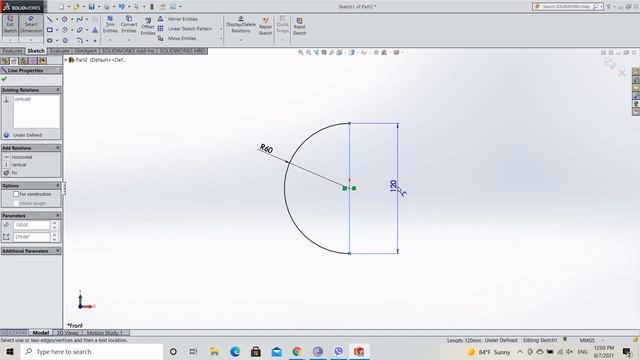Click the Exit Sketch button
The height and width of the screenshot is (360, 640).
[10, 24]
